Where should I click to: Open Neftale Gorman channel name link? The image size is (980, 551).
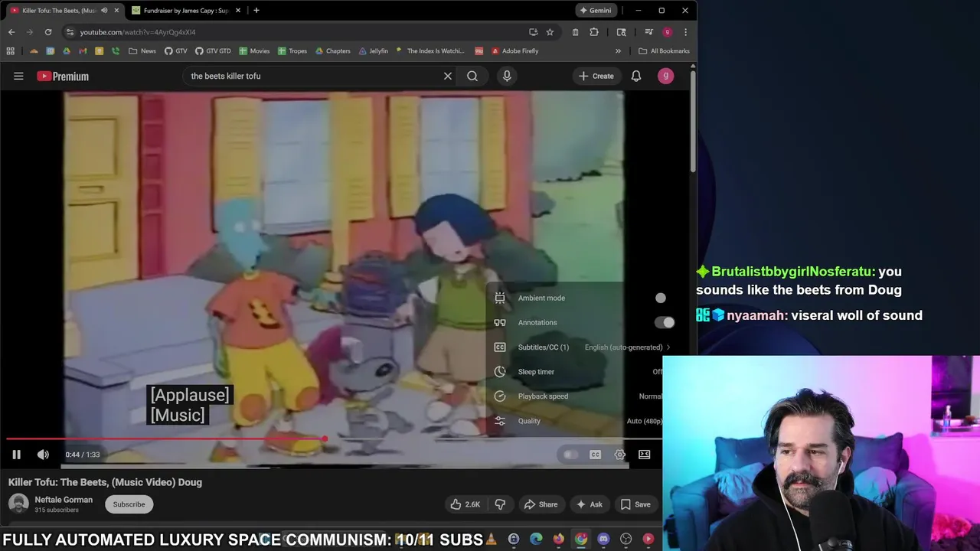coord(64,500)
